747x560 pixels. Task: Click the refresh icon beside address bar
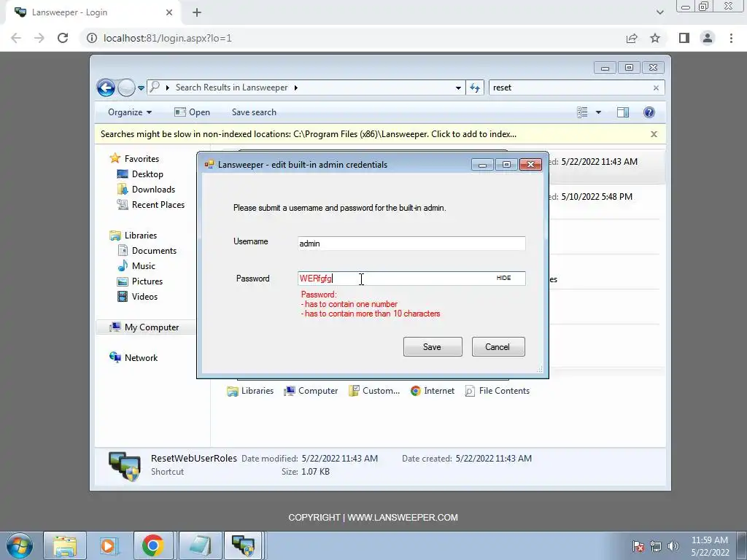point(475,87)
